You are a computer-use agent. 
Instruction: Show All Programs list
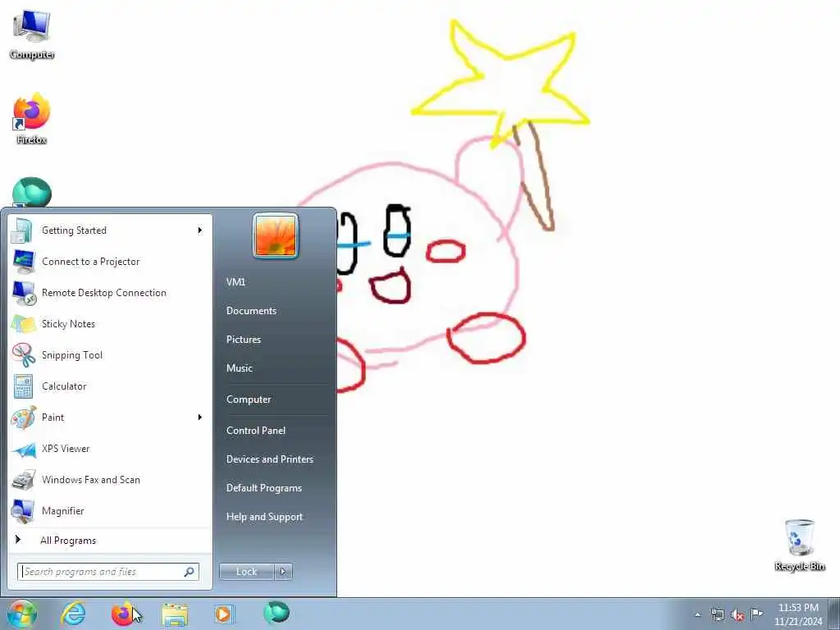click(68, 541)
